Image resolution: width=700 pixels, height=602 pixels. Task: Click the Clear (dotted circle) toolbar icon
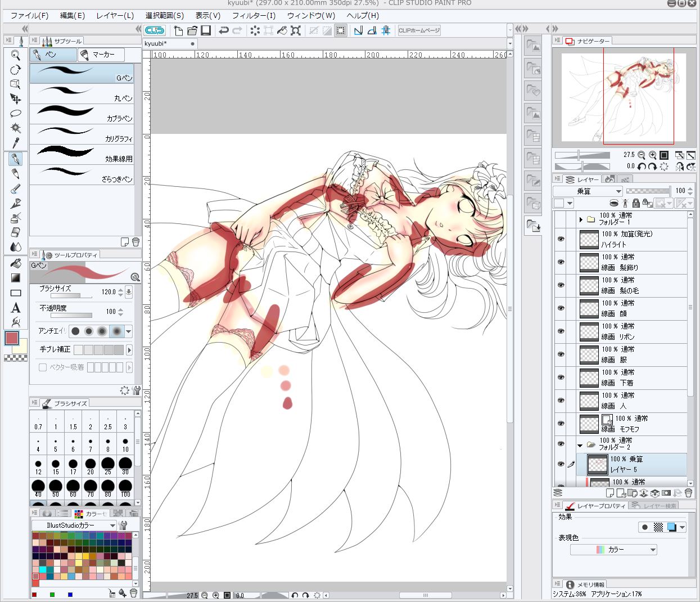point(255,30)
